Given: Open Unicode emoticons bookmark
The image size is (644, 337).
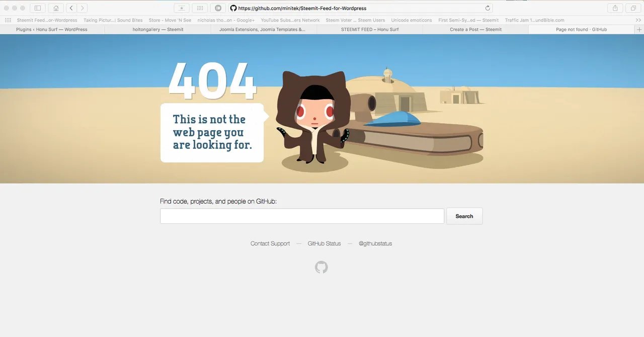Looking at the screenshot, I should 412,20.
